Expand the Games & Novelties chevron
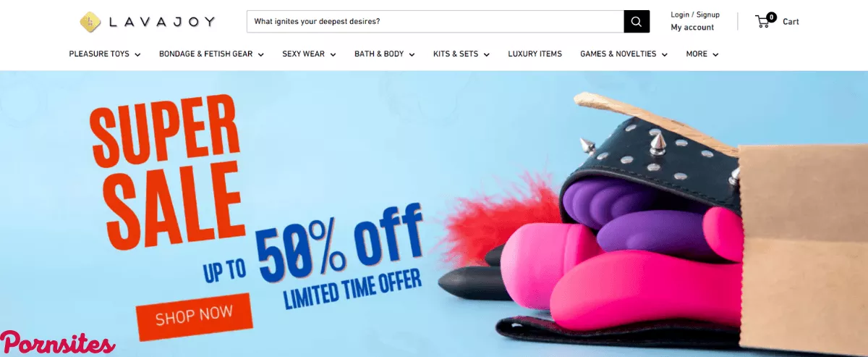 pyautogui.click(x=664, y=54)
